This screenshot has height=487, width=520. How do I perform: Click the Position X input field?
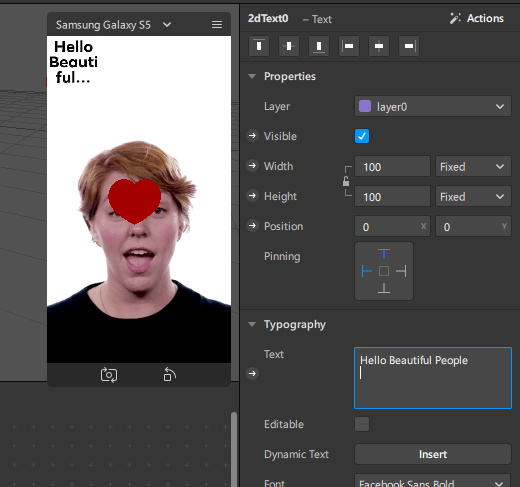(x=392, y=227)
